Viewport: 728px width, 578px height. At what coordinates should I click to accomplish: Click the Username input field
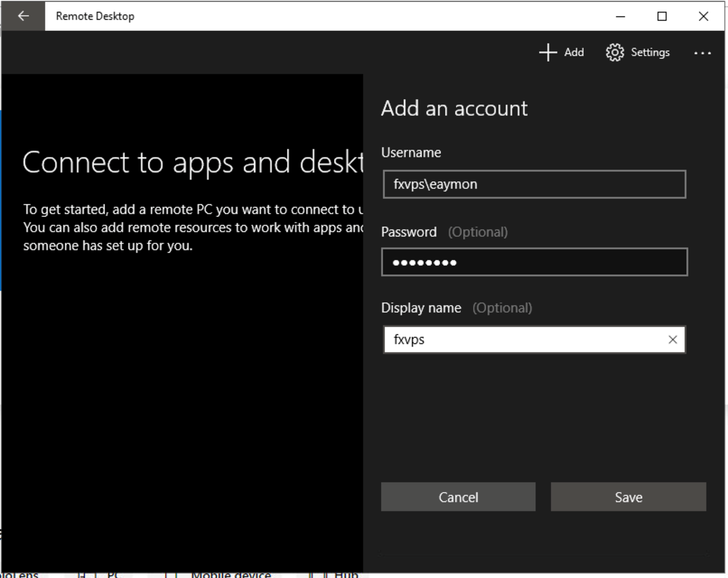534,184
